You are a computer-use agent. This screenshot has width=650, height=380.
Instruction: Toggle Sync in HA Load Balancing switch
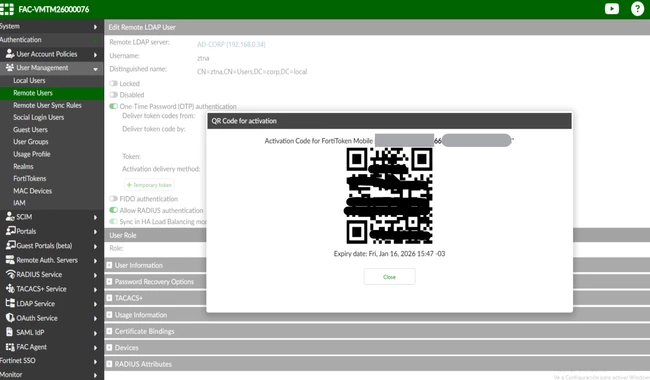[x=113, y=221]
